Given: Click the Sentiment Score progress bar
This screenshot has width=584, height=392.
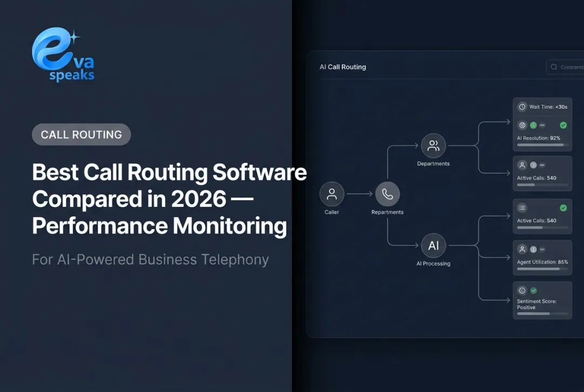Looking at the screenshot, I should 542,314.
